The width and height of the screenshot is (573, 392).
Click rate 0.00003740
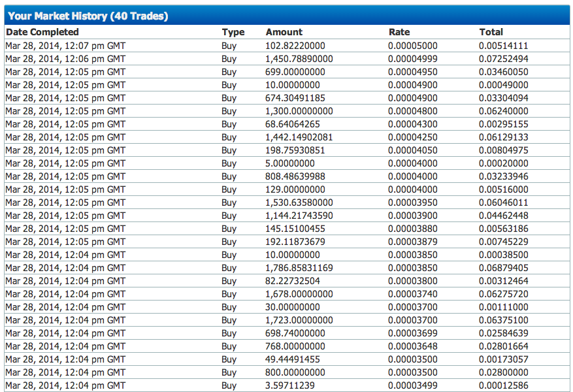tap(413, 295)
